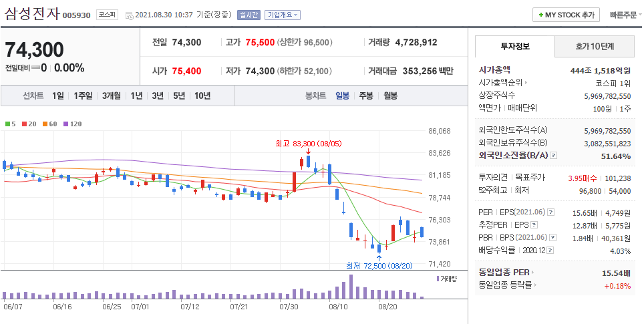The height and width of the screenshot is (324, 644).
Task: Click the 3.95매수 investment opinion value
Action: coord(583,178)
